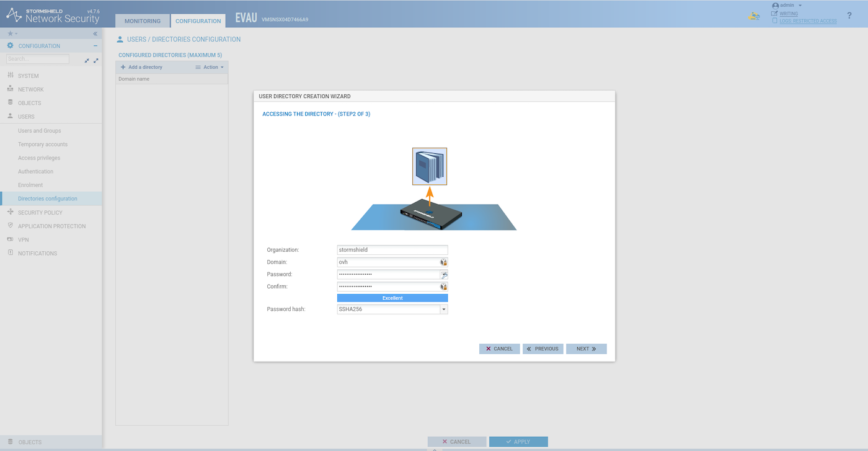This screenshot has height=451, width=868.
Task: Open the Action dropdown menu
Action: [210, 67]
